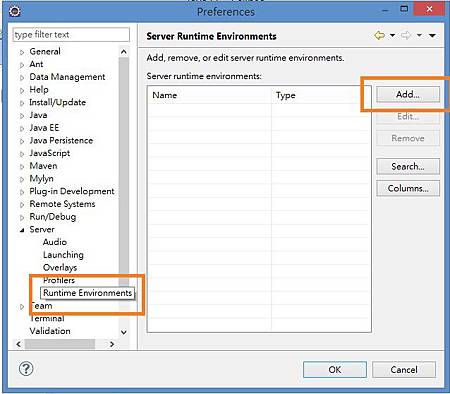The image size is (450, 394).
Task: Expand the Java node
Action: click(22, 116)
